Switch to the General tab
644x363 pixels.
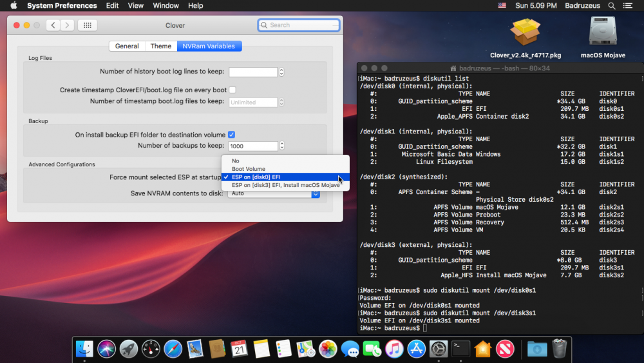(127, 46)
